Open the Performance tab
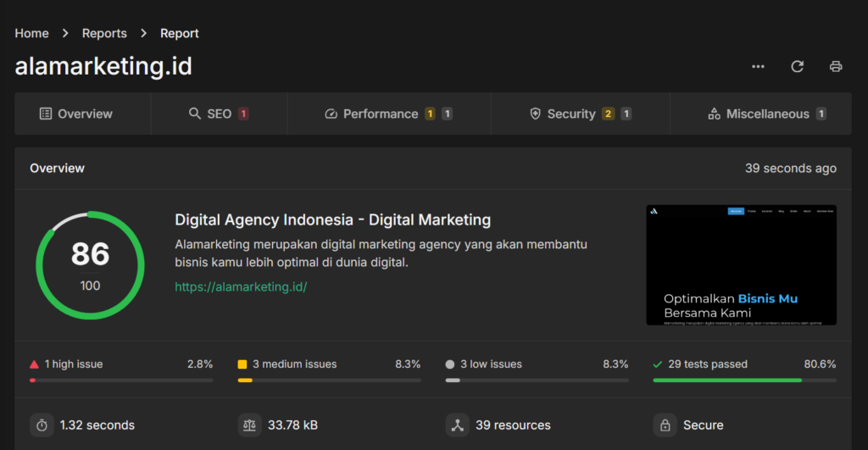Image resolution: width=868 pixels, height=450 pixels. (388, 114)
